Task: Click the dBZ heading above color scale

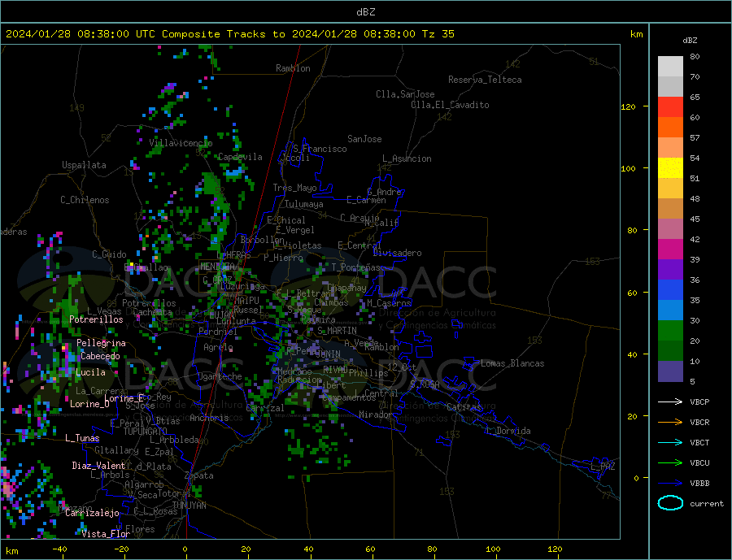Action: coord(690,41)
